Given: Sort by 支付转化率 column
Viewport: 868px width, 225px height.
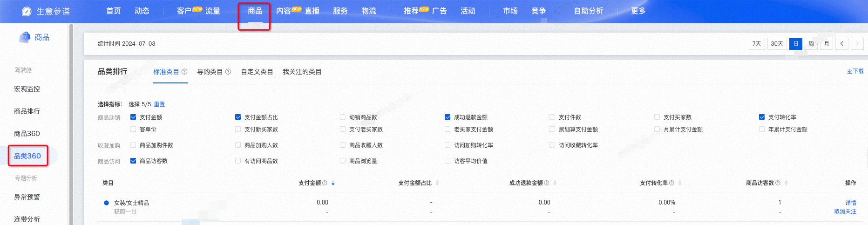Looking at the screenshot, I should point(680,183).
